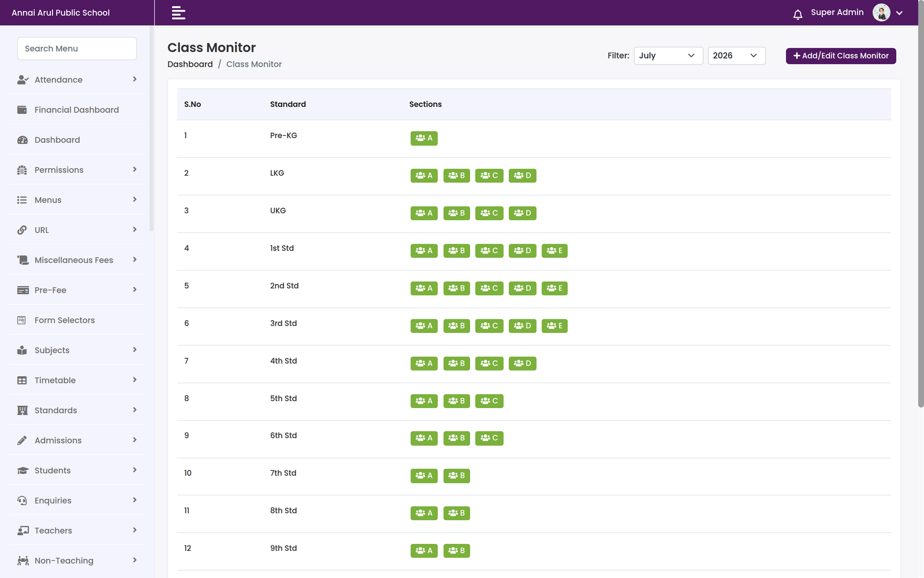Expand the Miscellaneous Fees submenu arrow

(135, 260)
